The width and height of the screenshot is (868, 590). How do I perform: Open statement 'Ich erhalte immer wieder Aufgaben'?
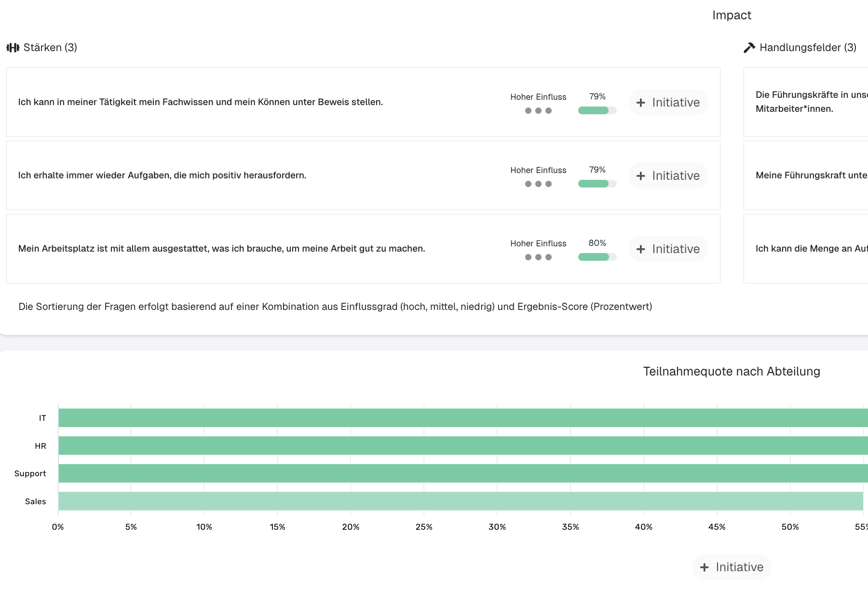tap(162, 175)
